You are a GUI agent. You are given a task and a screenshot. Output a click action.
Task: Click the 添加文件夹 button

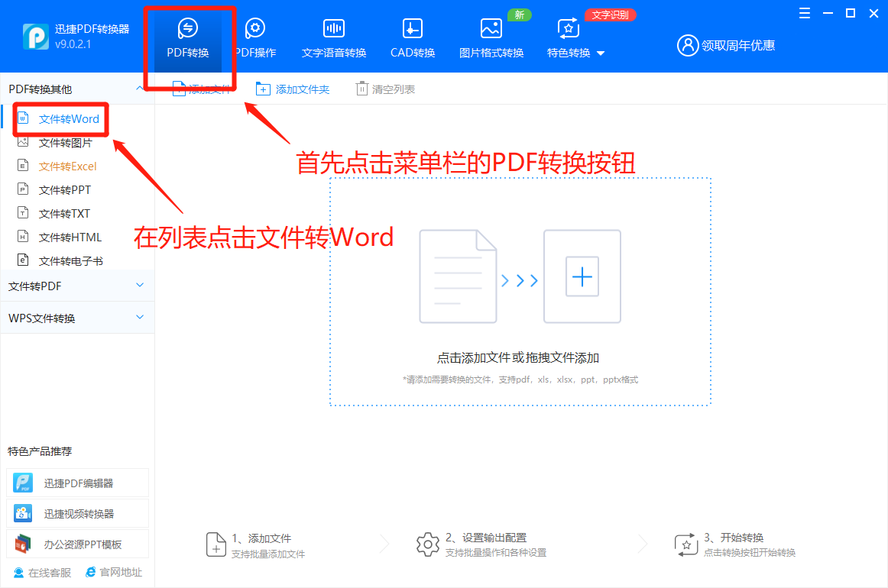[x=292, y=89]
